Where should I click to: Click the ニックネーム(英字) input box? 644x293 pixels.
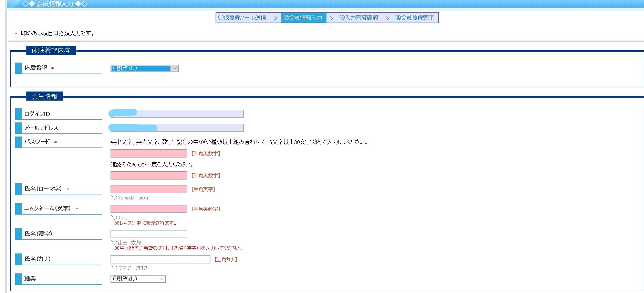click(149, 209)
